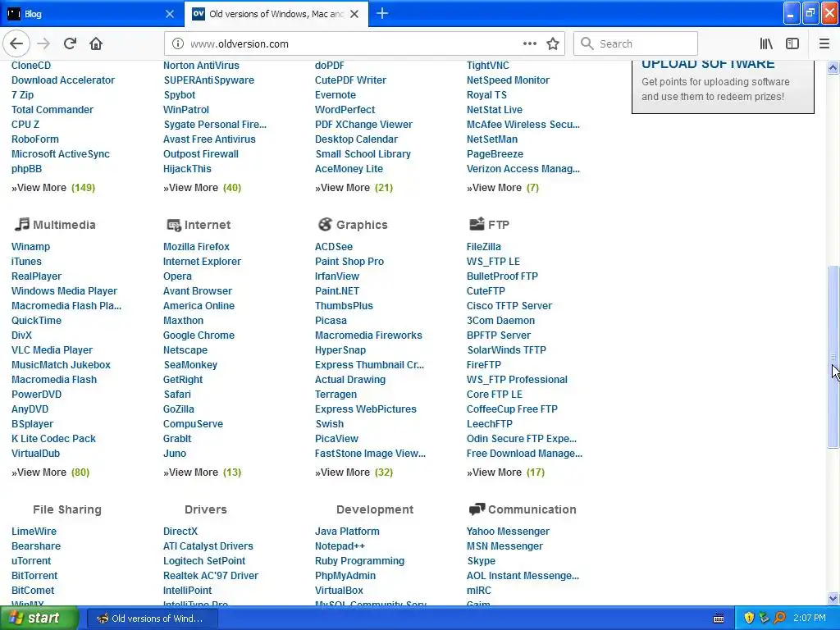
Task: Click the forward navigation arrow
Action: coord(44,43)
